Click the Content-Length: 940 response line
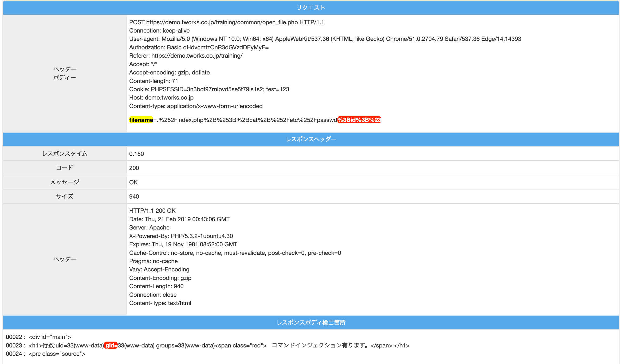This screenshot has height=364, width=622. 156,286
